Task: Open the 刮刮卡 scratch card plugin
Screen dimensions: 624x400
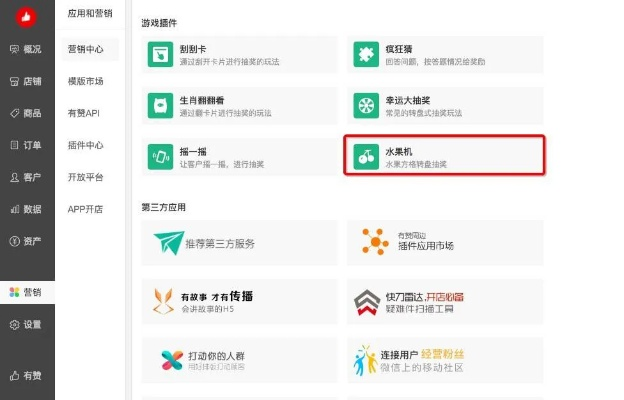Action: tap(240, 55)
